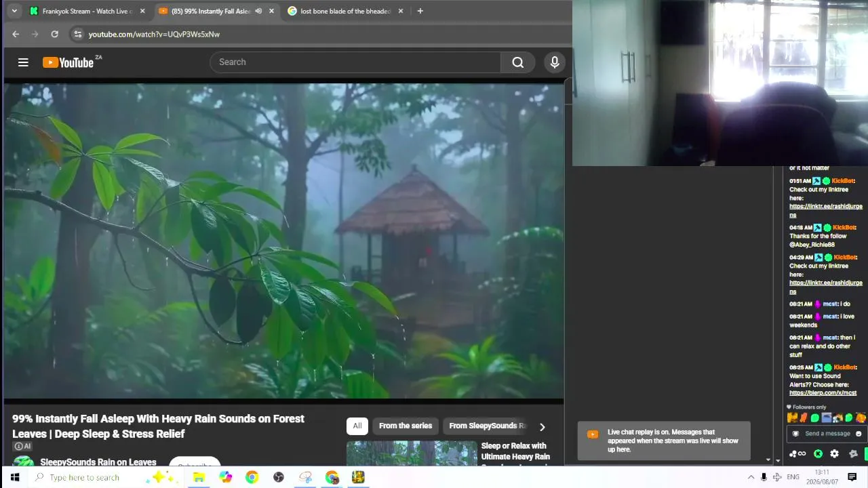Open the Sleep or Relax with Ultimate Heavy Rain title
The height and width of the screenshot is (488, 868).
tap(515, 451)
